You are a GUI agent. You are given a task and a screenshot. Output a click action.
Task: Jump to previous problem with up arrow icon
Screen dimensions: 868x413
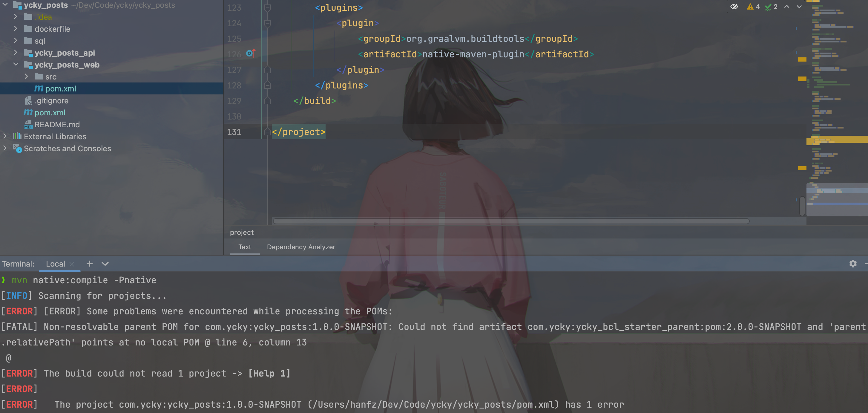[786, 6]
